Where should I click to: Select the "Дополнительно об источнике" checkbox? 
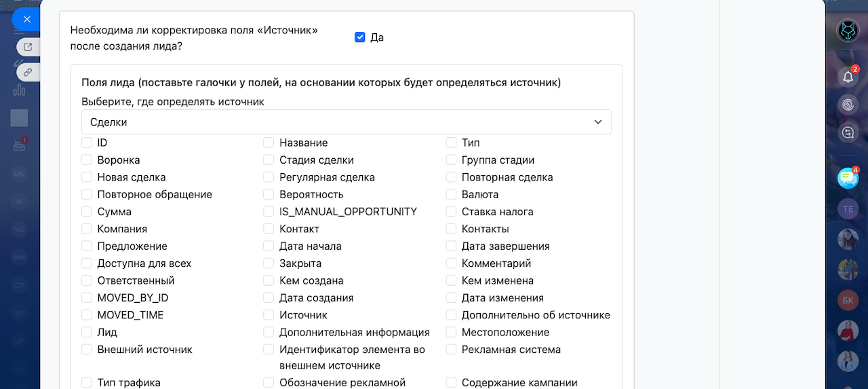point(451,315)
